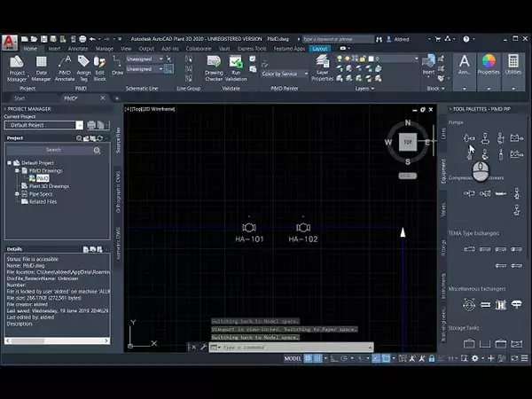Viewport: 532px width, 399px height.
Task: Click the Help question mark icon
Action: (x=466, y=39)
